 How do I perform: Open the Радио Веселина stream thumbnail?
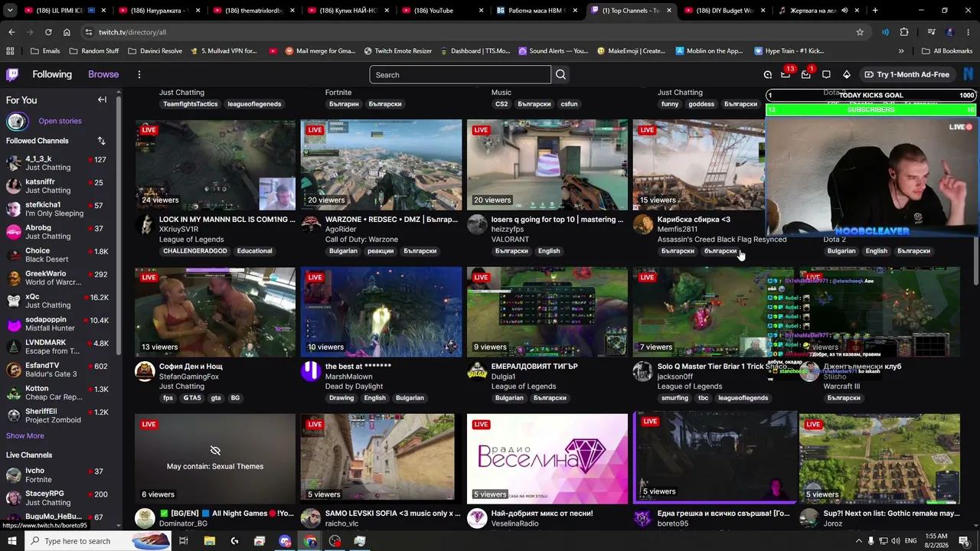tap(547, 458)
